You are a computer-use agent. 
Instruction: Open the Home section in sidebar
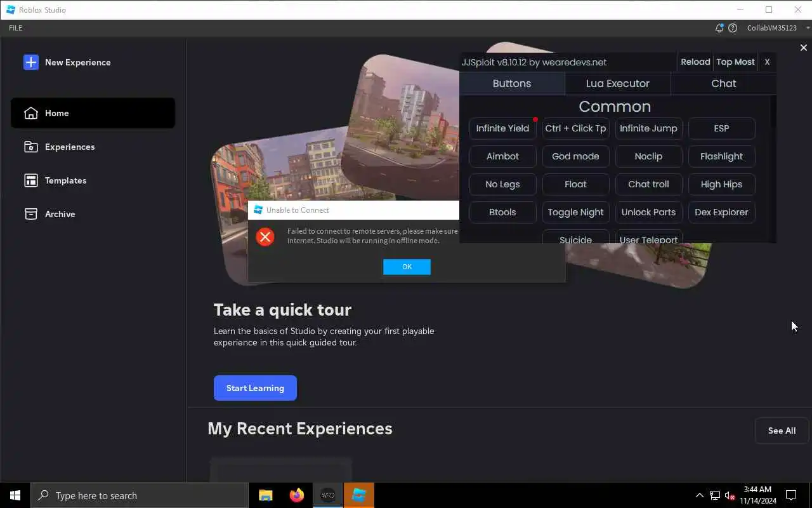(93, 113)
